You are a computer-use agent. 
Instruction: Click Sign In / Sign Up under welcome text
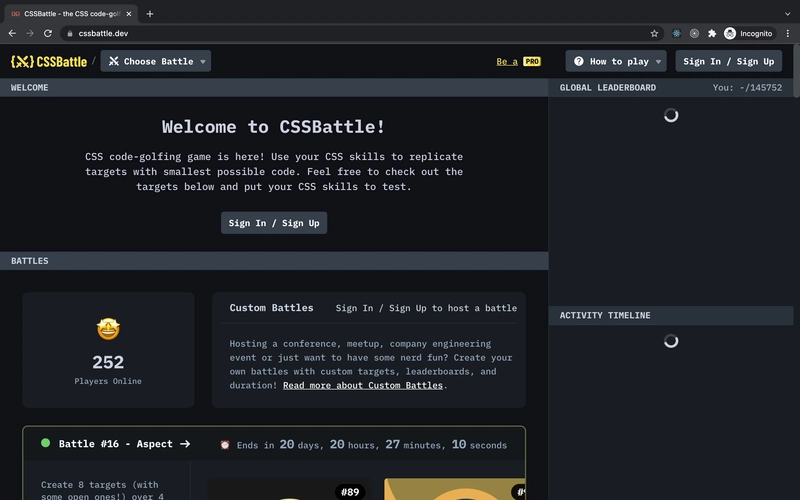coord(274,223)
